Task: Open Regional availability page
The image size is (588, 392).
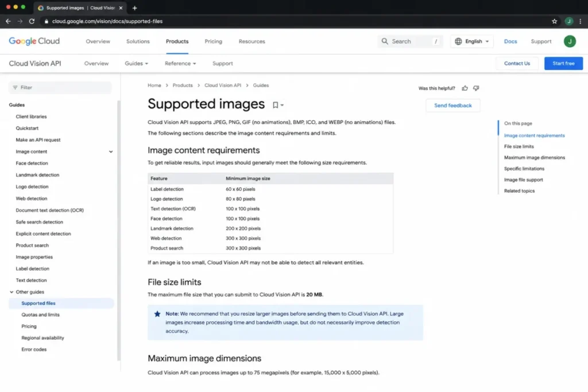Action: 42,338
